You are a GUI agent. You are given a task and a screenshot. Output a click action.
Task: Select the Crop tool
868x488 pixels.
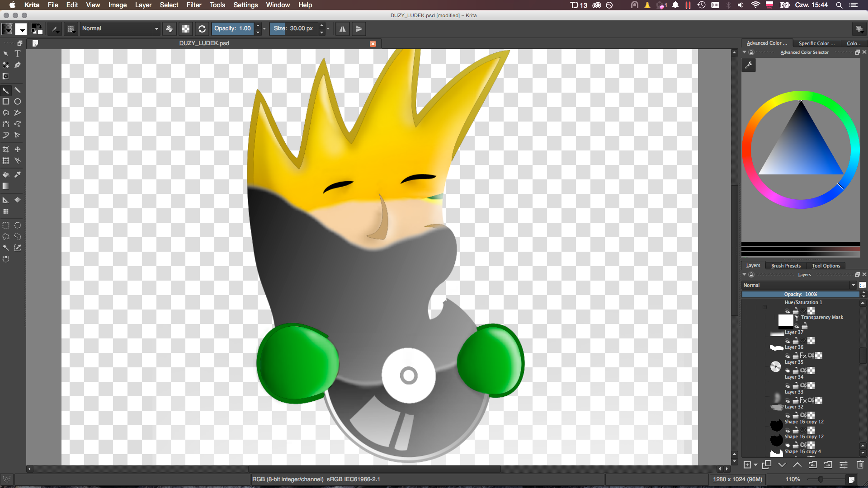(x=6, y=149)
